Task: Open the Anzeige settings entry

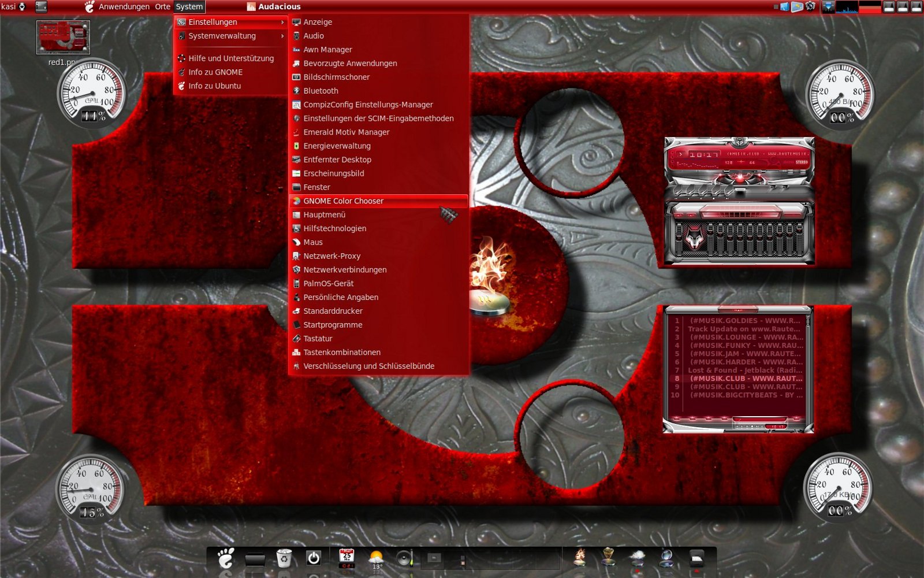Action: (378, 22)
